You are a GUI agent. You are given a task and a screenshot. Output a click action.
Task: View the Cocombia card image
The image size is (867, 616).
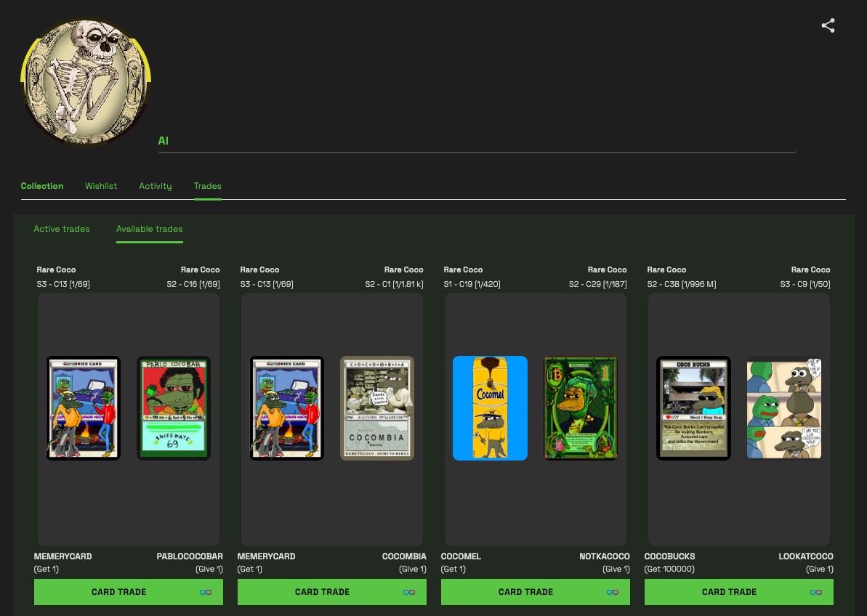[x=377, y=408]
